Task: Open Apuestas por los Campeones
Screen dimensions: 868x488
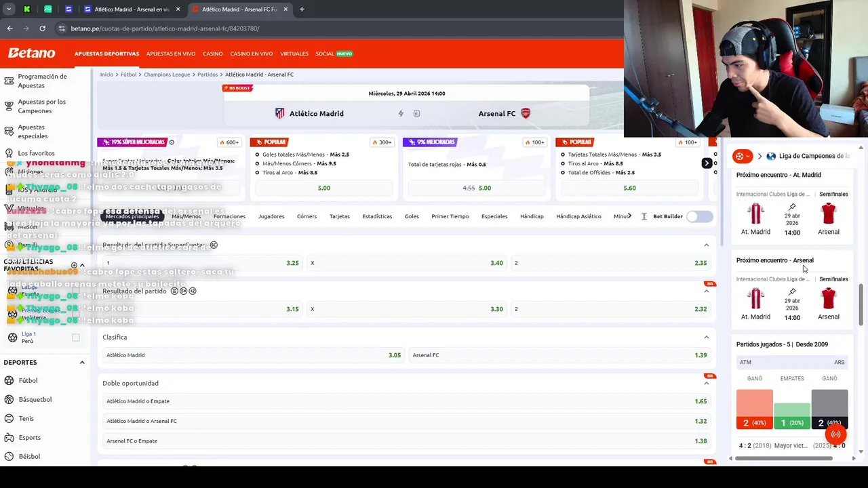Action: 42,106
